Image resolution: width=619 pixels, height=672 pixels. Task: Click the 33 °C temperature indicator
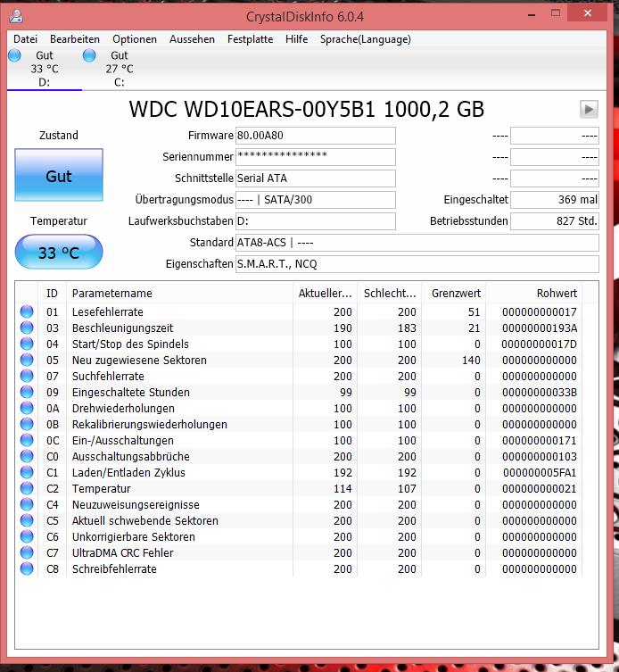click(59, 252)
